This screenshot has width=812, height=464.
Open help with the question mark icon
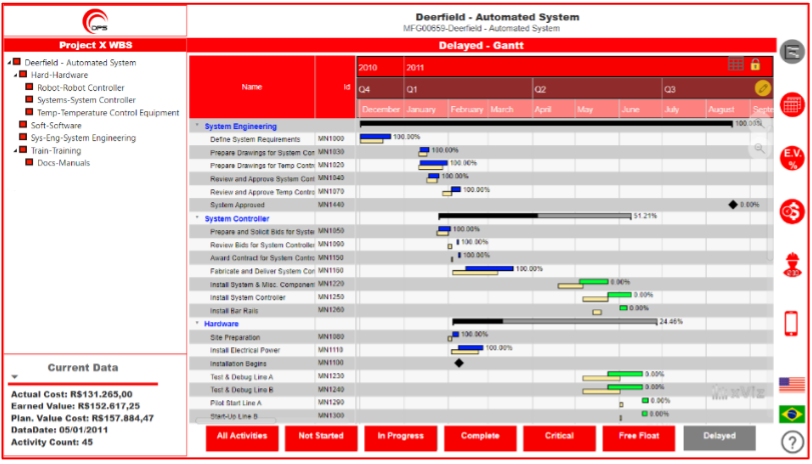791,440
